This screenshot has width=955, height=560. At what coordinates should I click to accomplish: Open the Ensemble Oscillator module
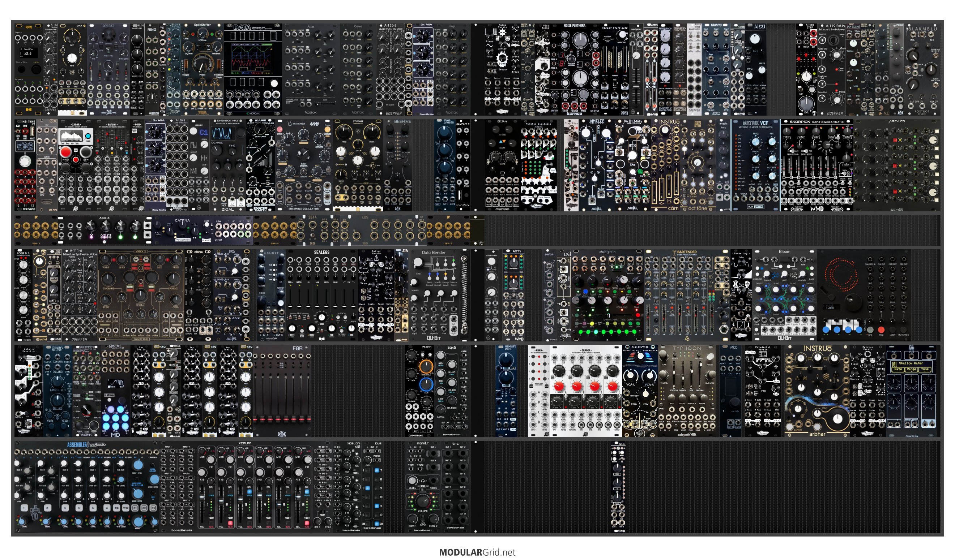coord(303,165)
